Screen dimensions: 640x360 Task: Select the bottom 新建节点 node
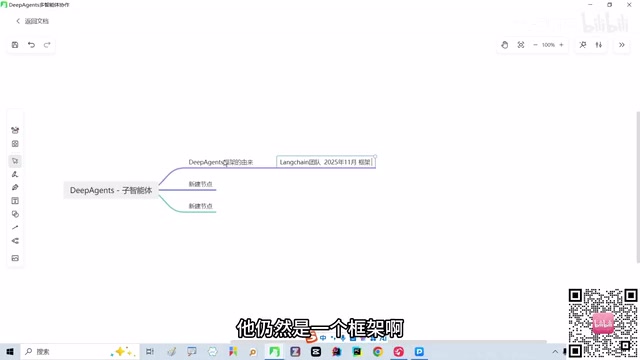tap(200, 206)
